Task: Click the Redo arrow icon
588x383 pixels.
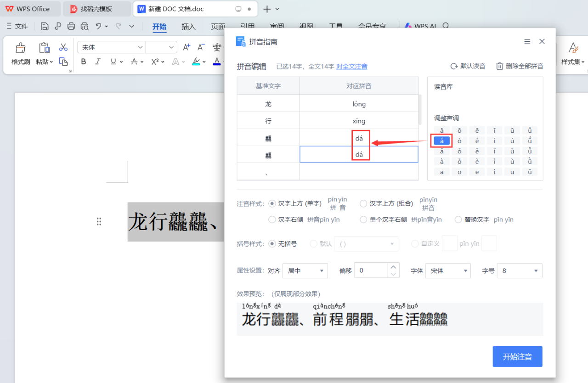Action: (119, 26)
